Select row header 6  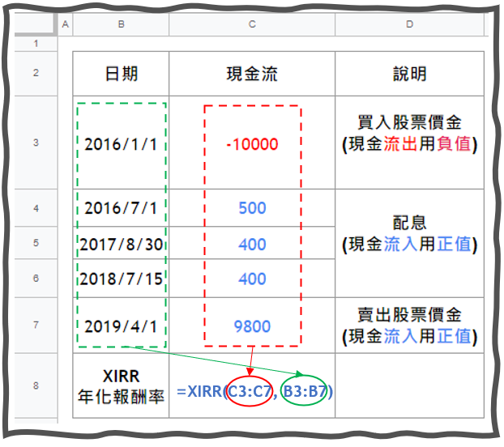click(x=36, y=278)
